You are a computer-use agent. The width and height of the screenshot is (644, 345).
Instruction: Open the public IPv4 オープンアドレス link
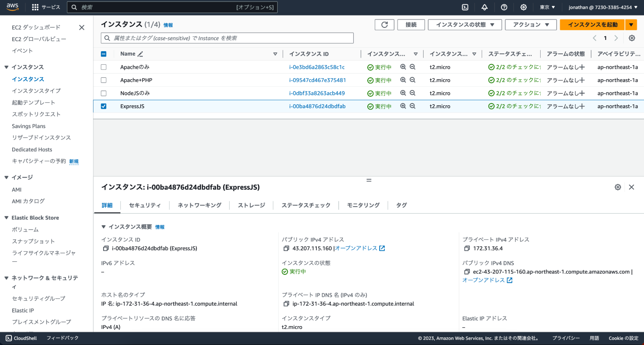[x=360, y=248]
